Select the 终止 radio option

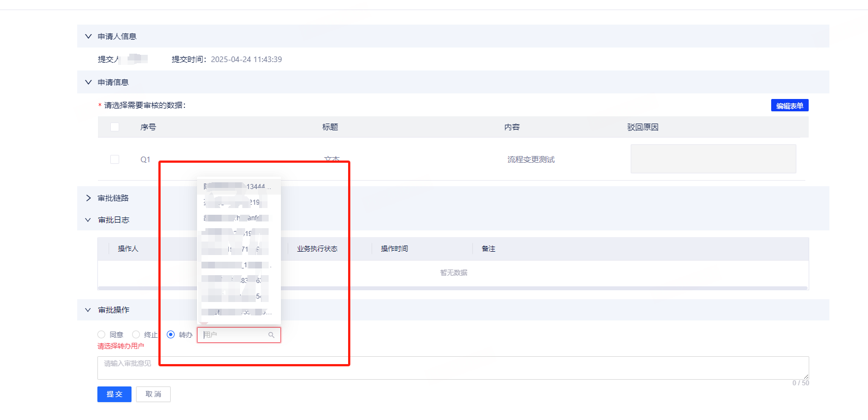click(x=136, y=334)
